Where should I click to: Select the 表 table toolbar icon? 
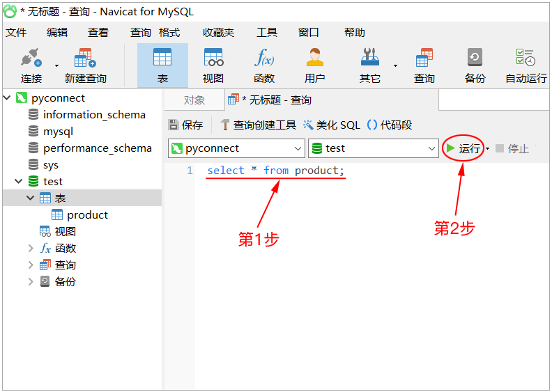[x=162, y=65]
